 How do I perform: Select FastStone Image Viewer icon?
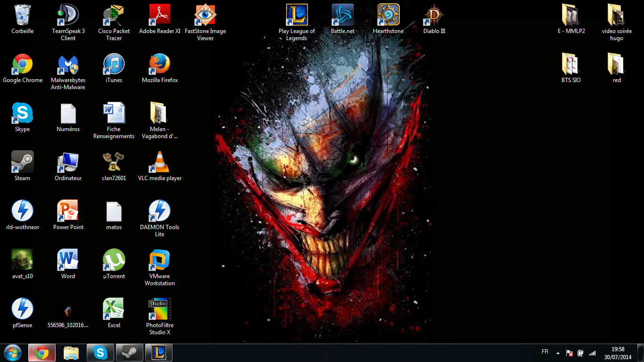[205, 15]
